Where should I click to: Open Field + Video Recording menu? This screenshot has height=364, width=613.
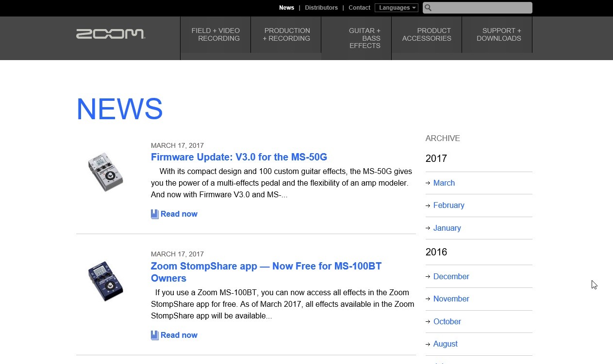coord(215,34)
